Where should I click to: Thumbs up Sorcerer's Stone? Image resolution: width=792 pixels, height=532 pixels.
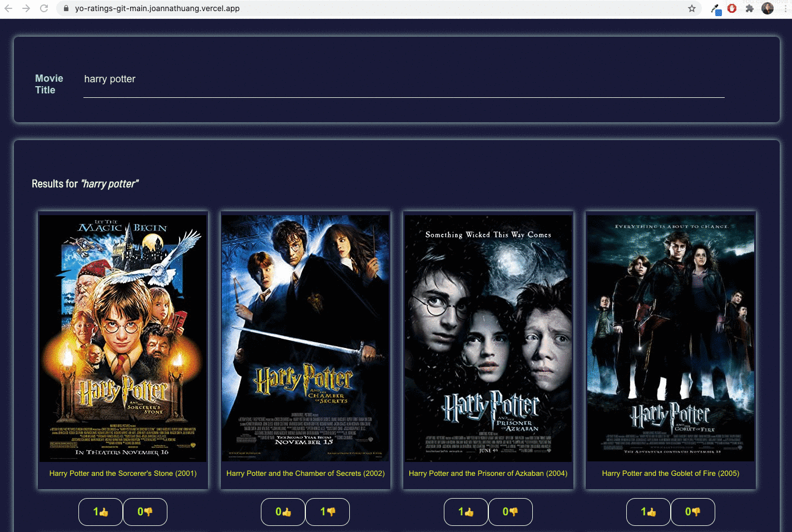coord(101,512)
